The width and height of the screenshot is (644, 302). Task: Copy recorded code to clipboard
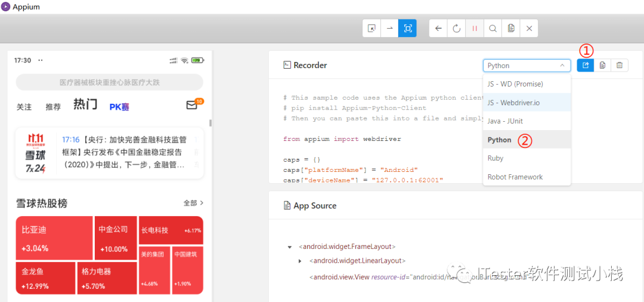point(602,65)
